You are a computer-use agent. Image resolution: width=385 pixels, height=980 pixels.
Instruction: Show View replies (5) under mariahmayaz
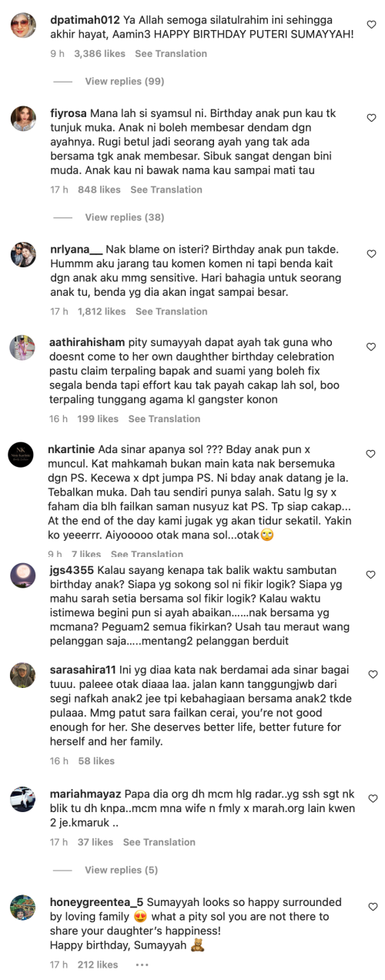pyautogui.click(x=122, y=870)
